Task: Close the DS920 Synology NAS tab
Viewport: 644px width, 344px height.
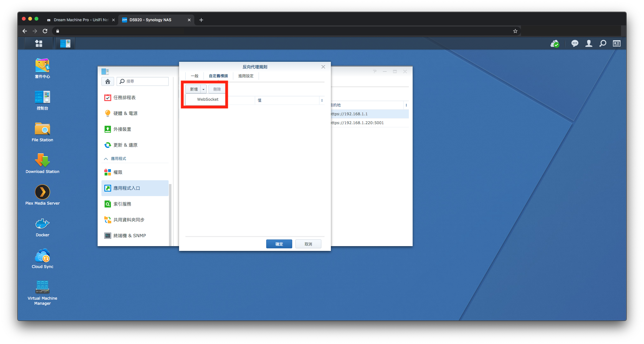Action: 189,20
